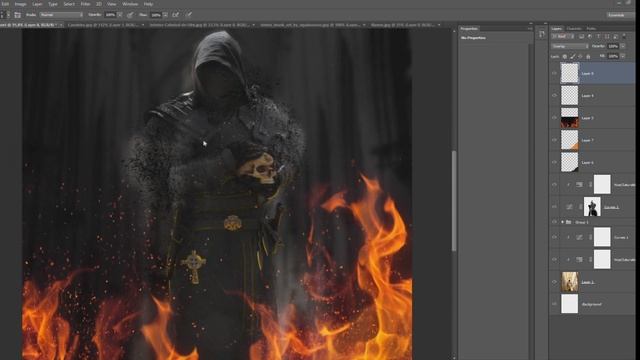Toggle visibility of Curves 2 layer
The width and height of the screenshot is (640, 360).
pyautogui.click(x=554, y=207)
